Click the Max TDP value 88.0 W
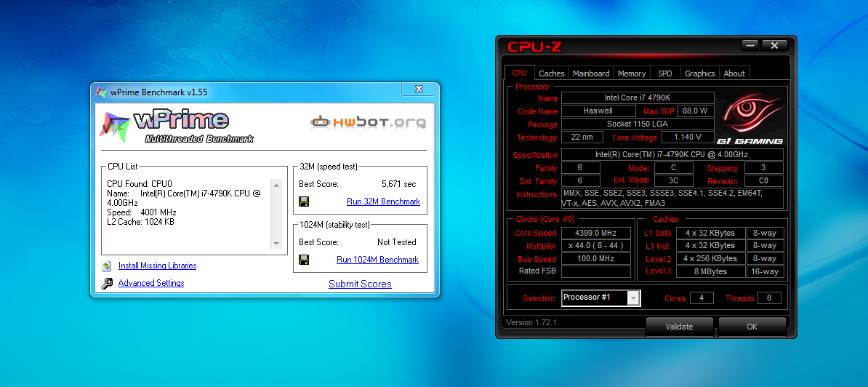 695,111
